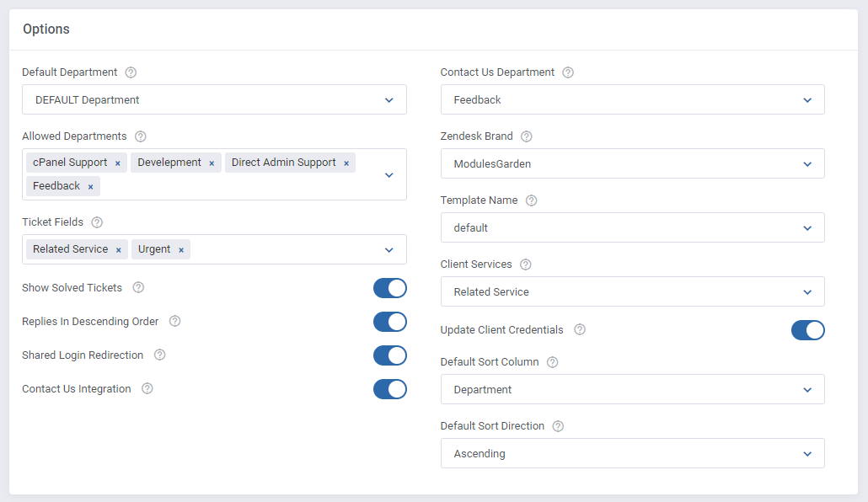The image size is (868, 502).
Task: Open help tooltip for Contact Us Department
Action: 568,72
